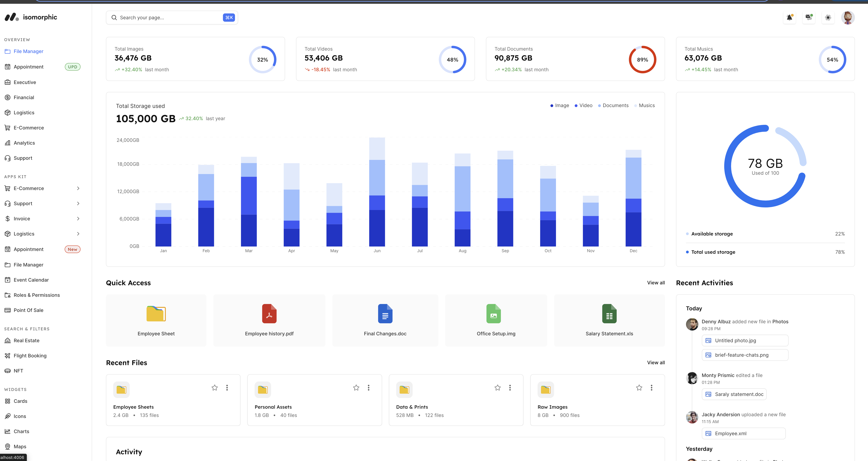Favorite the Raw Images folder with the star
Image resolution: width=868 pixels, height=461 pixels.
tap(639, 388)
